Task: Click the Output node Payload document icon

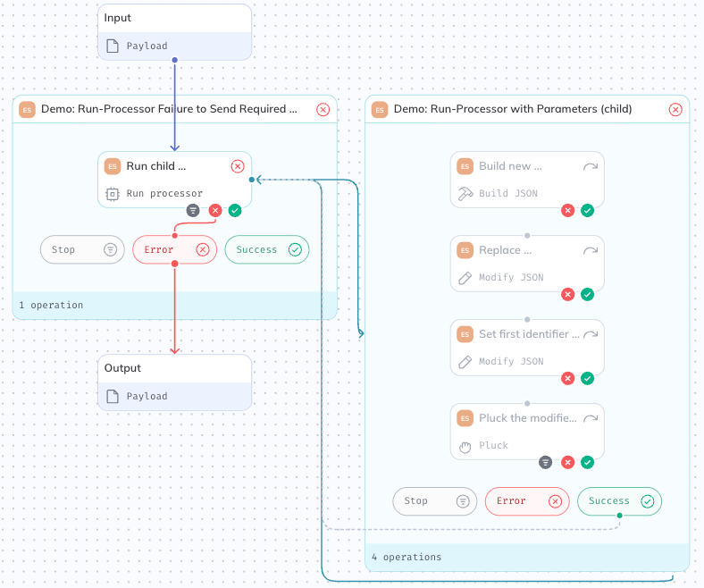Action: (113, 396)
